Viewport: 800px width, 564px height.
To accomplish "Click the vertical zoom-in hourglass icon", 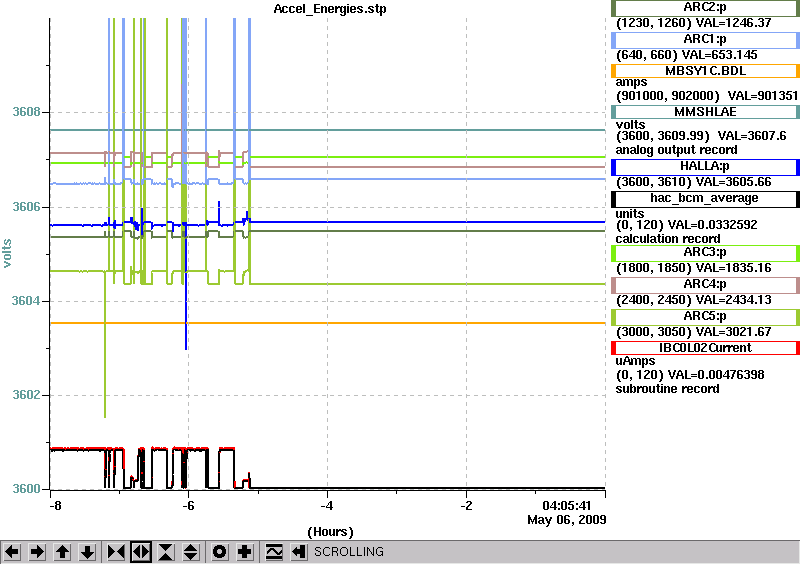I will pos(165,552).
